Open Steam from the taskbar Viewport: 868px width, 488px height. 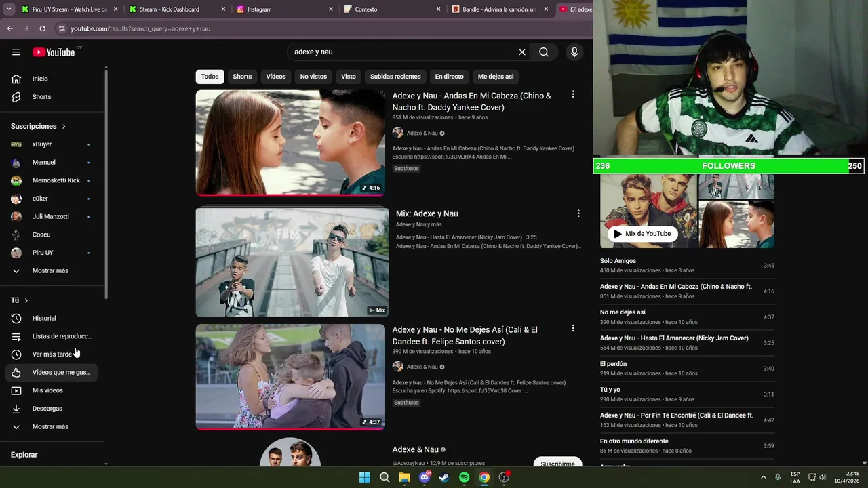(x=444, y=477)
